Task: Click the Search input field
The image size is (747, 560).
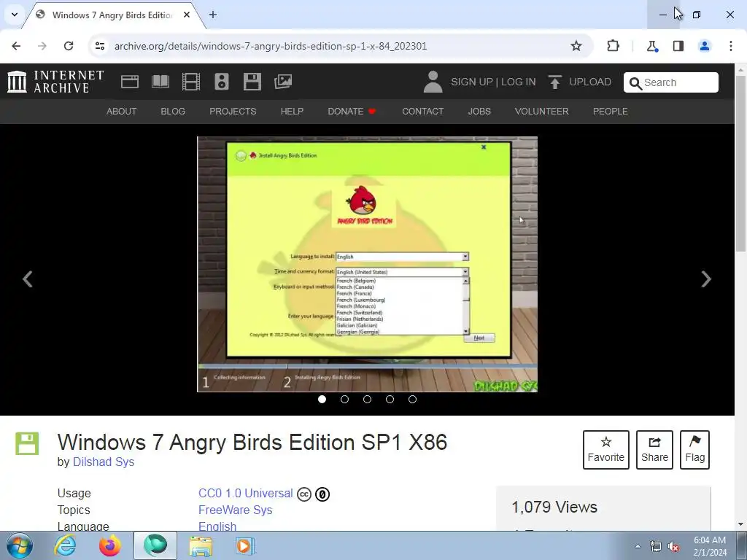Action: [671, 82]
